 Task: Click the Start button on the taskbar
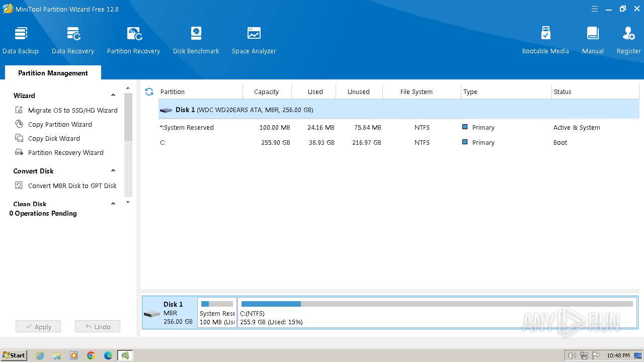coord(14,355)
